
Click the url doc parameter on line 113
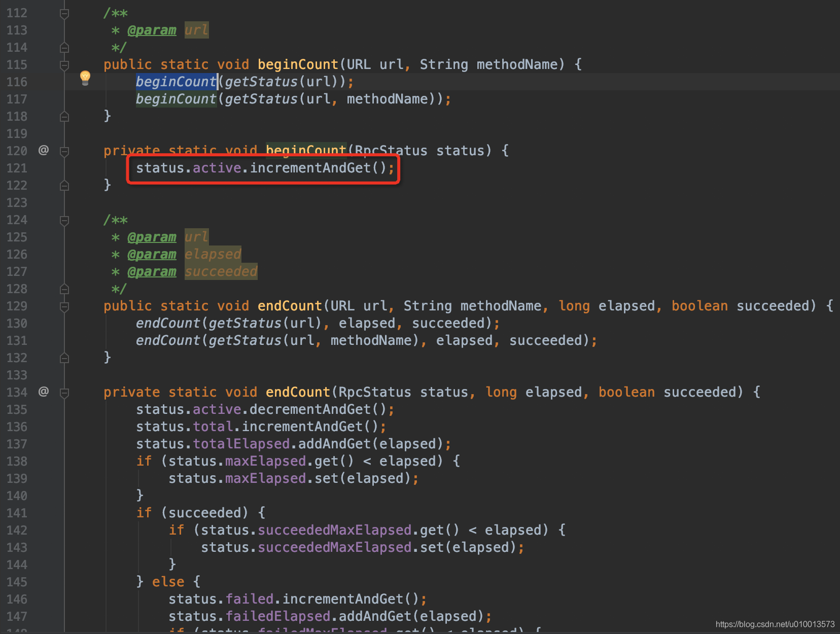197,30
